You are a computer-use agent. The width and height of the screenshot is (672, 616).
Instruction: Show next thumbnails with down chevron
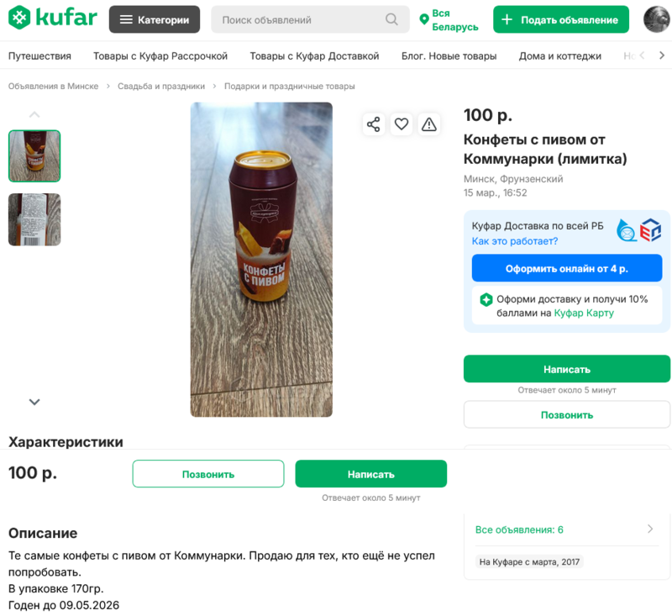(34, 402)
